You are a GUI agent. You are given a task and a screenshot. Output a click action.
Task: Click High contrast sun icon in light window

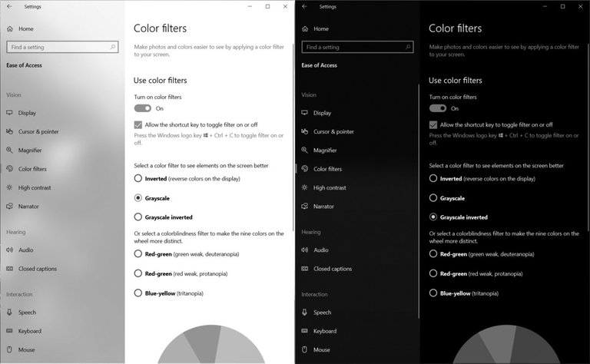click(x=9, y=187)
